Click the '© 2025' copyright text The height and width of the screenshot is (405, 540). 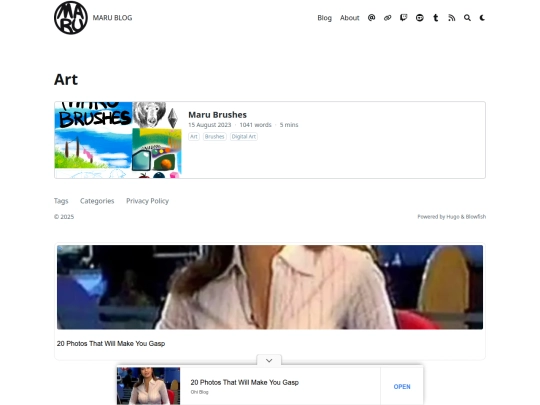pos(64,217)
